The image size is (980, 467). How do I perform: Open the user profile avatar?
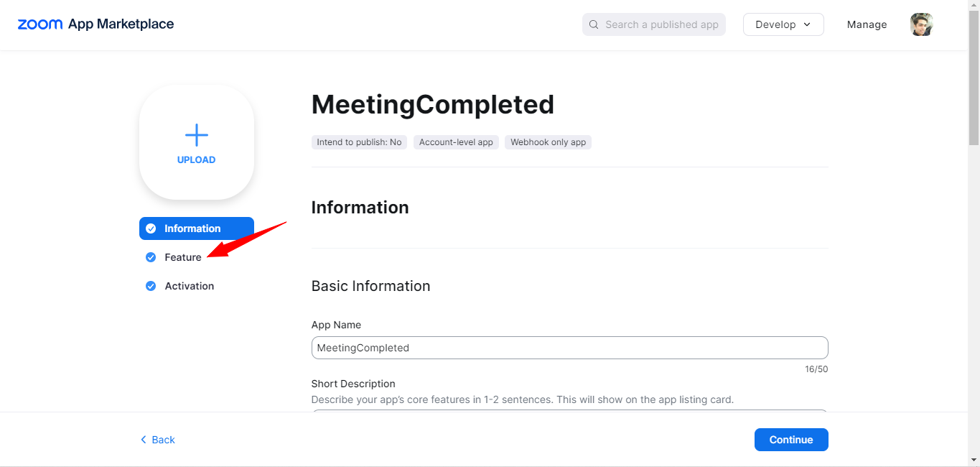(921, 24)
